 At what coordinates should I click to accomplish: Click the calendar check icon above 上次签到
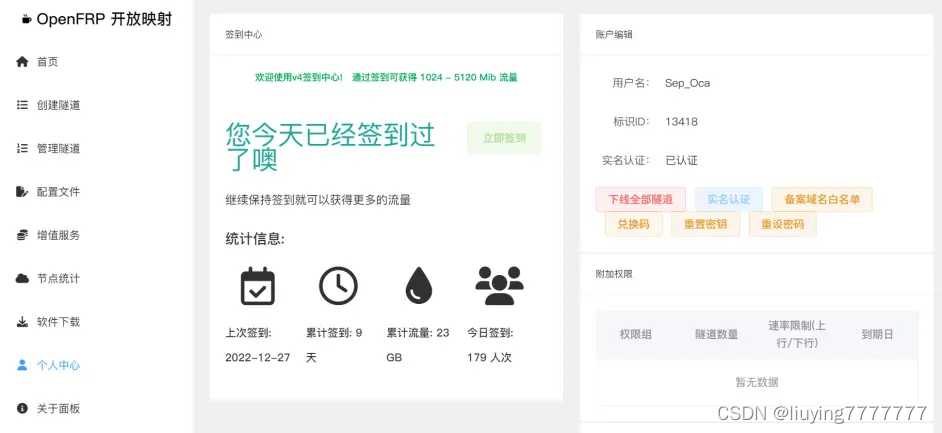click(x=258, y=286)
